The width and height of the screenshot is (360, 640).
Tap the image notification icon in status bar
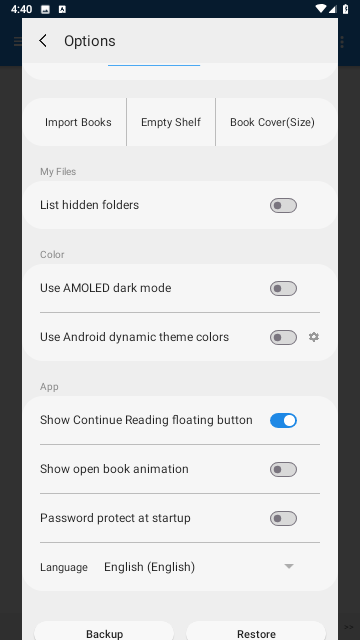pos(45,9)
